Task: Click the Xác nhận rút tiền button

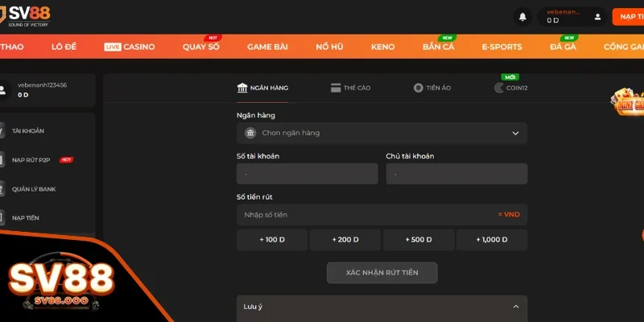Action: [x=382, y=273]
